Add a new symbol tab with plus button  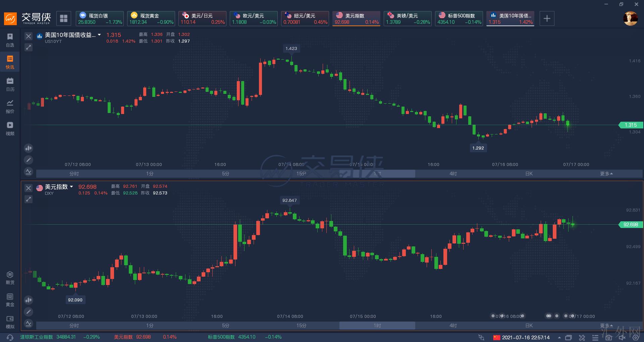coord(547,18)
